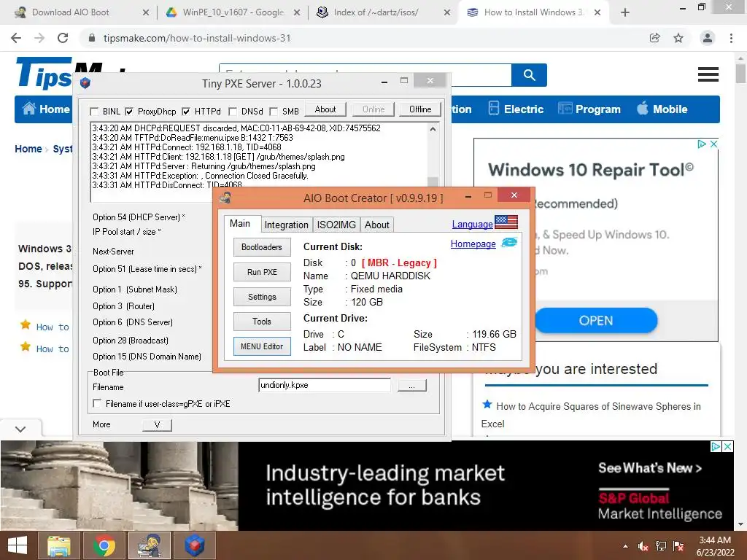Click the browser back arrow
The height and width of the screenshot is (560, 747).
click(16, 38)
